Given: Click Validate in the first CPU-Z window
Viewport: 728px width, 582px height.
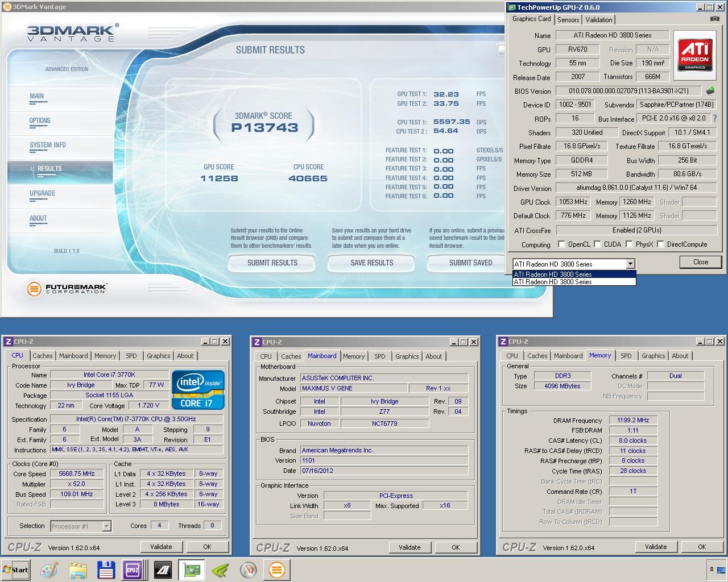Looking at the screenshot, I should 161,547.
